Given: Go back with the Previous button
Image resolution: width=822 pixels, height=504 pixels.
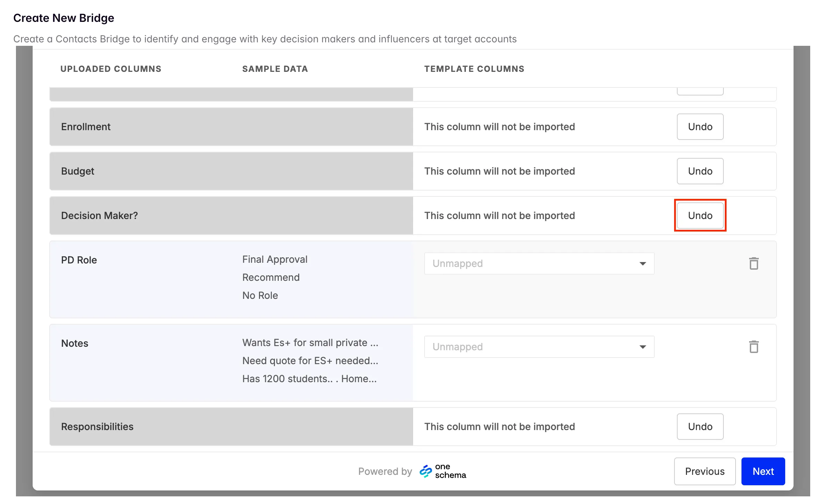Looking at the screenshot, I should click(704, 471).
